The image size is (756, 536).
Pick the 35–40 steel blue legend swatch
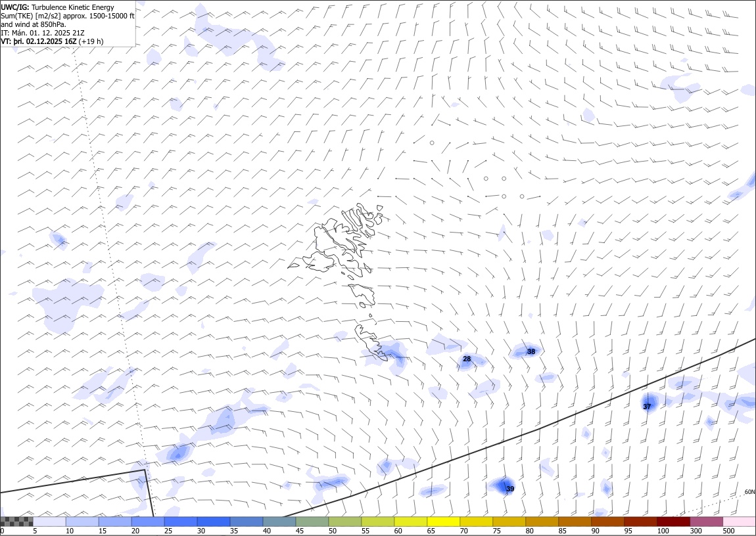point(247,522)
